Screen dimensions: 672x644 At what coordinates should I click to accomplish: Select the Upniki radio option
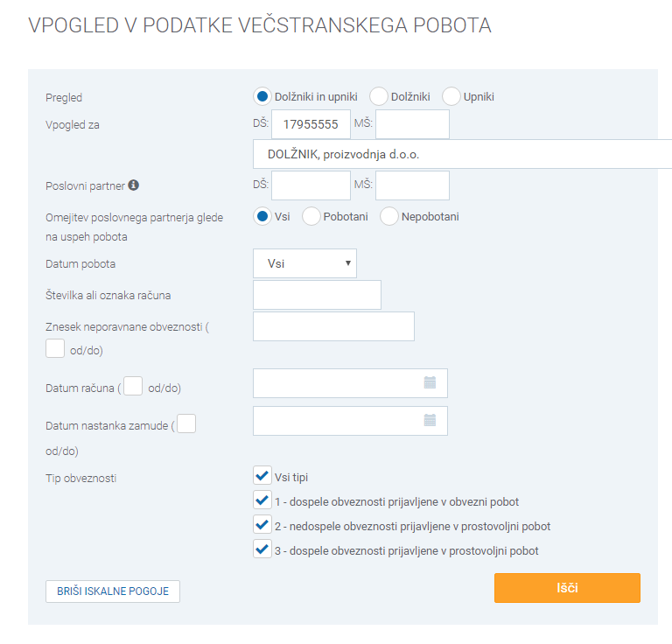451,96
